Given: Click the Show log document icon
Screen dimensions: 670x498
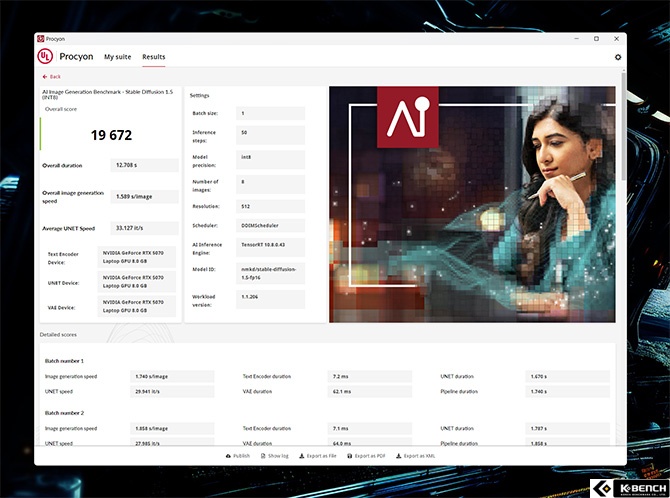Looking at the screenshot, I should tap(263, 455).
